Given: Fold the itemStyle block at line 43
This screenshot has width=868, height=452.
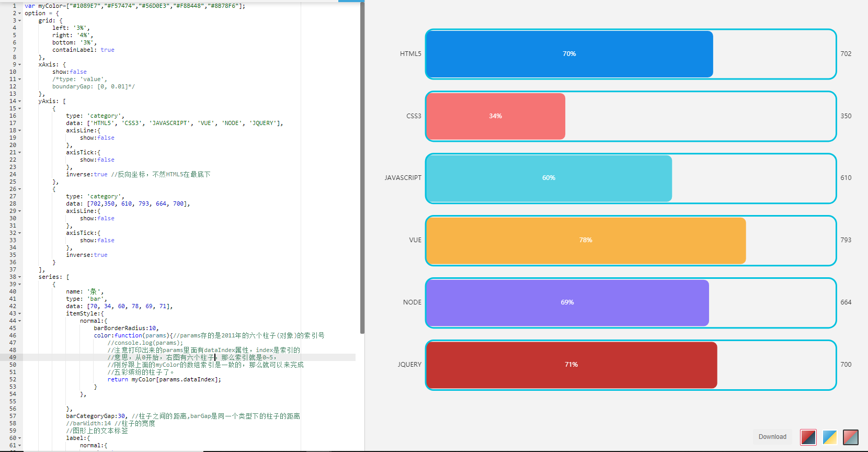Looking at the screenshot, I should click(20, 314).
